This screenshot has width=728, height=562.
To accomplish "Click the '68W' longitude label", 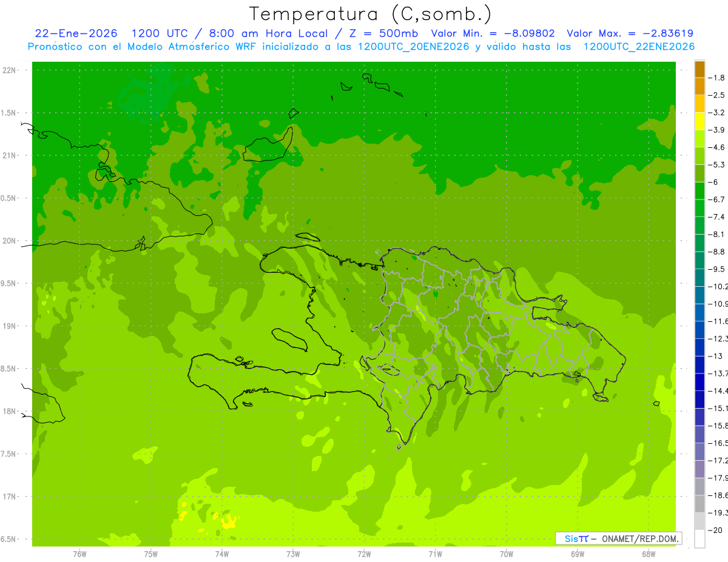I will click(649, 554).
